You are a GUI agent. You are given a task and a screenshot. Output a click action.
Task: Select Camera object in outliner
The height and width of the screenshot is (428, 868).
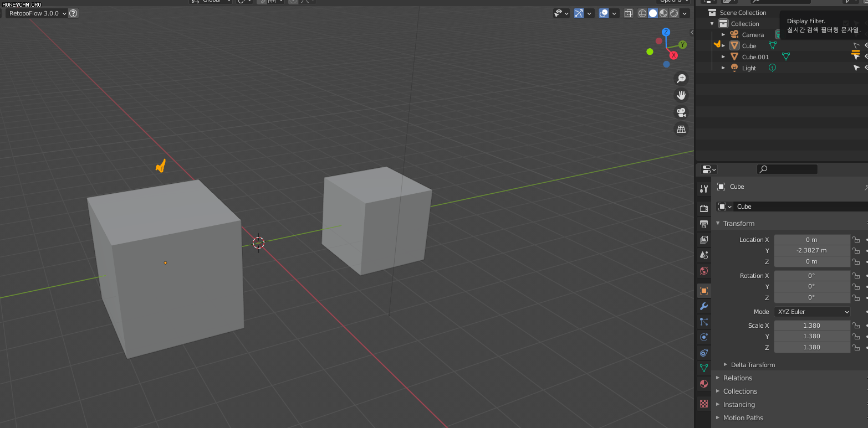pyautogui.click(x=753, y=35)
